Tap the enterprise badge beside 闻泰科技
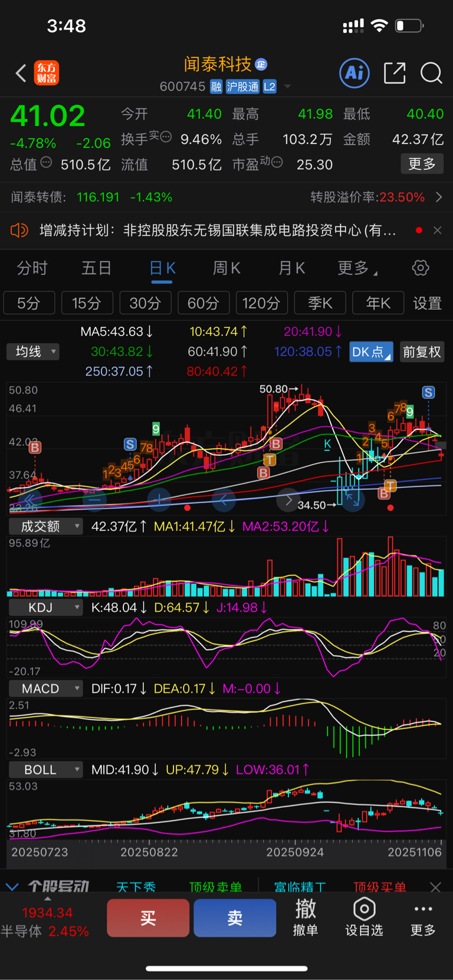 coord(261,64)
